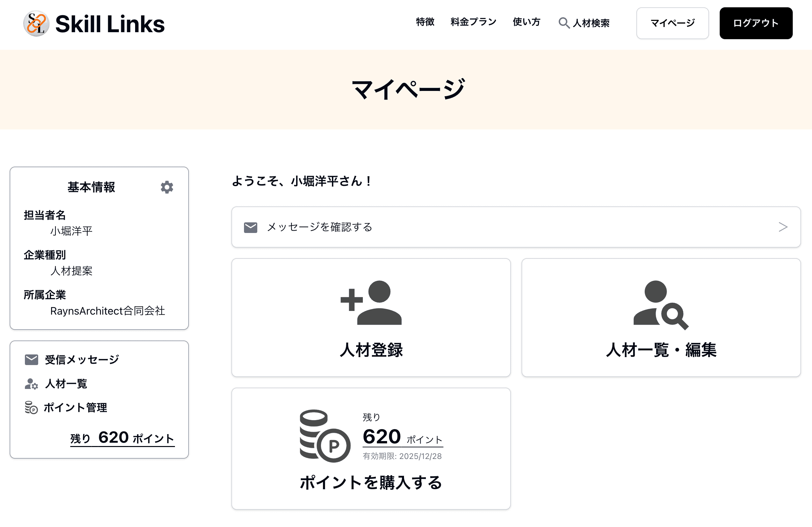Click the Skill Links site title text
This screenshot has width=812, height=527.
[110, 24]
